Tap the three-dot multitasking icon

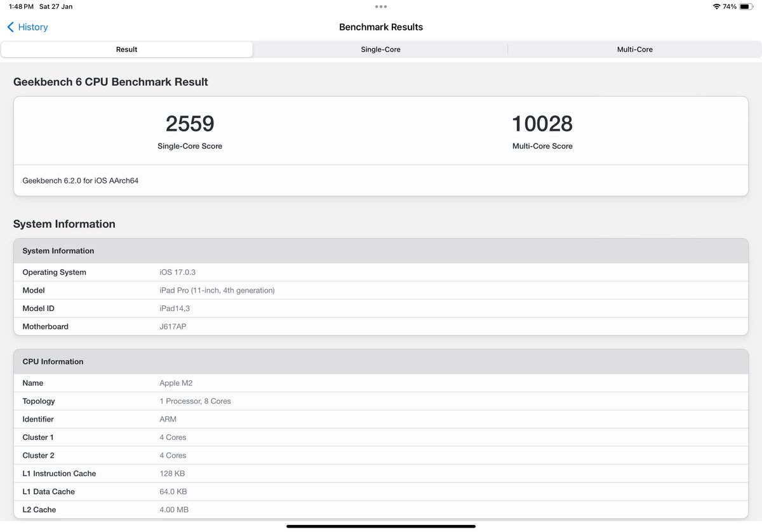pyautogui.click(x=381, y=6)
